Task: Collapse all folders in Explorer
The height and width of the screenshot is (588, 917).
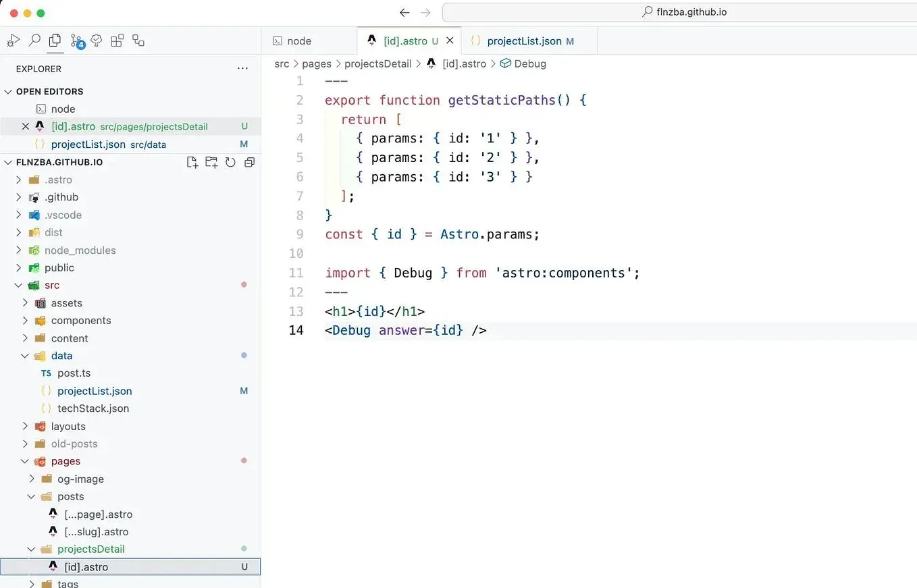Action: [x=249, y=162]
